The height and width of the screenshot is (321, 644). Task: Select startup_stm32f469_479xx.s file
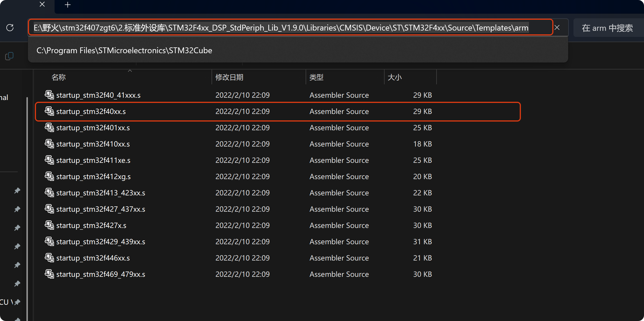point(100,274)
